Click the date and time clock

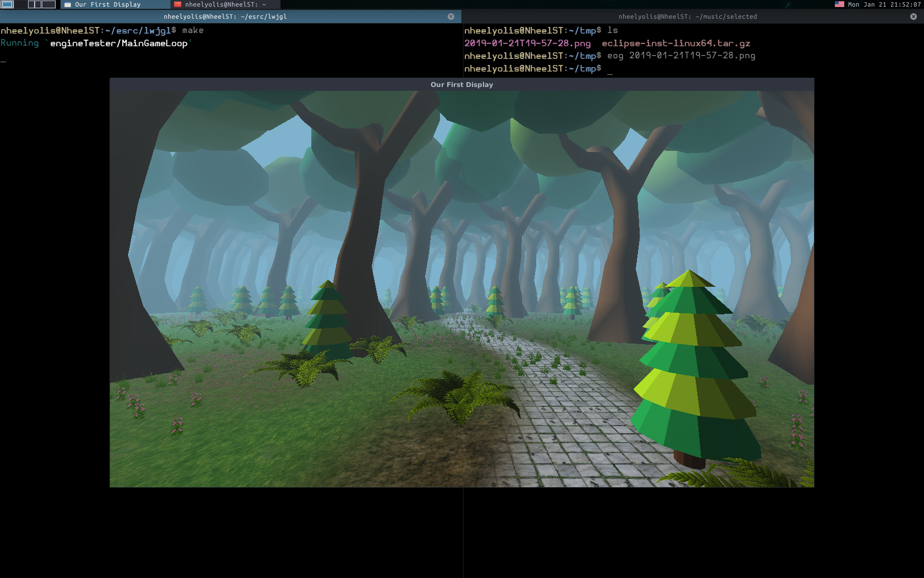pos(884,4)
